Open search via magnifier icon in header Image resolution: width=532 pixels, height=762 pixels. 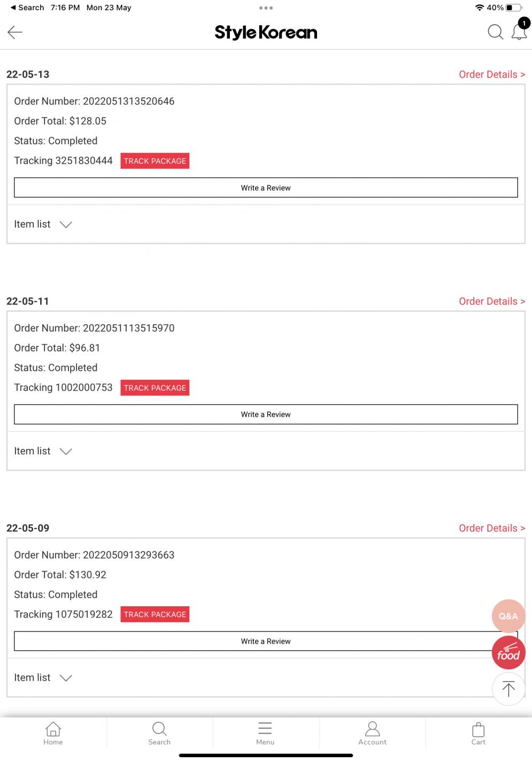495,32
